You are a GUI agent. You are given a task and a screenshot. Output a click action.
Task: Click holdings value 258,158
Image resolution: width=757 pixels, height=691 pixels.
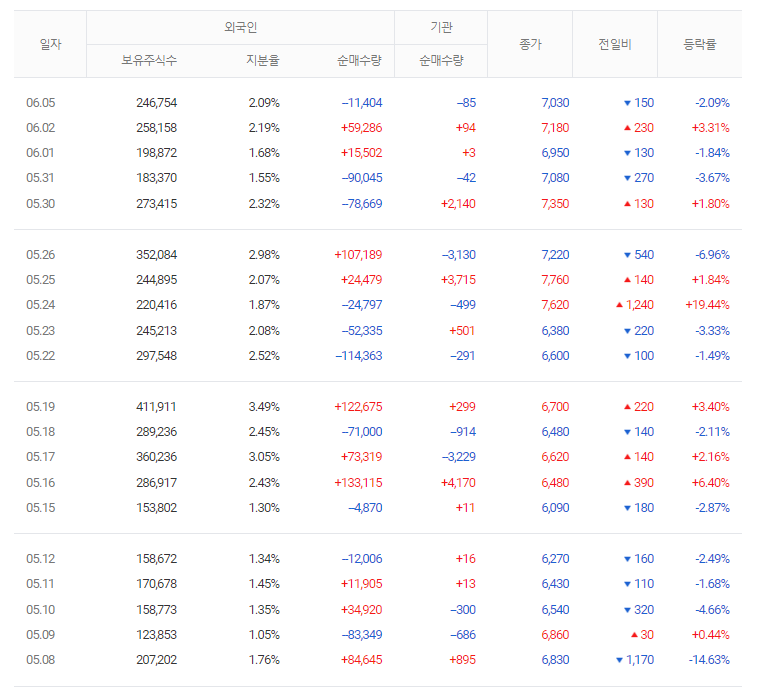(156, 128)
